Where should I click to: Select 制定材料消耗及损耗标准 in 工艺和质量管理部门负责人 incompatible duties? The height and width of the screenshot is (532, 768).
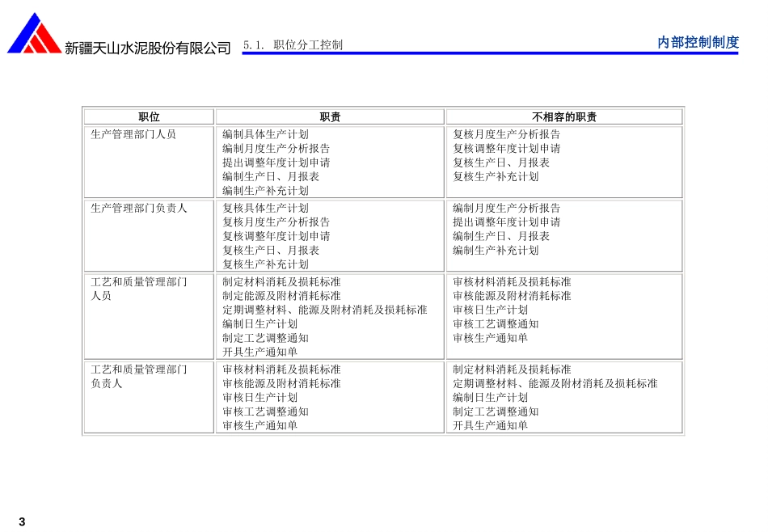512,369
